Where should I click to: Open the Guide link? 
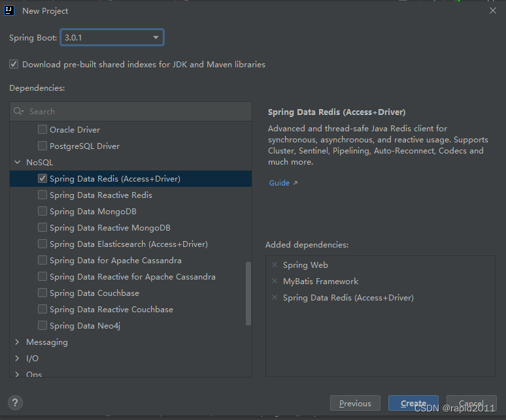click(x=279, y=183)
